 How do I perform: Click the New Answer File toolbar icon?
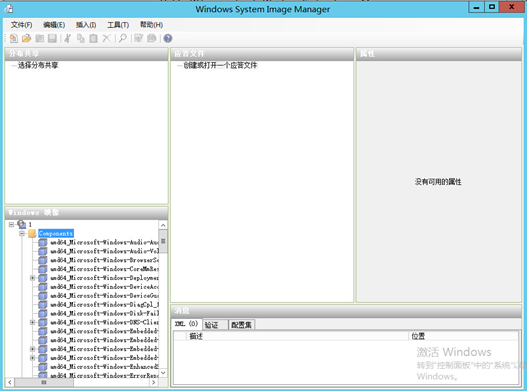[13, 38]
